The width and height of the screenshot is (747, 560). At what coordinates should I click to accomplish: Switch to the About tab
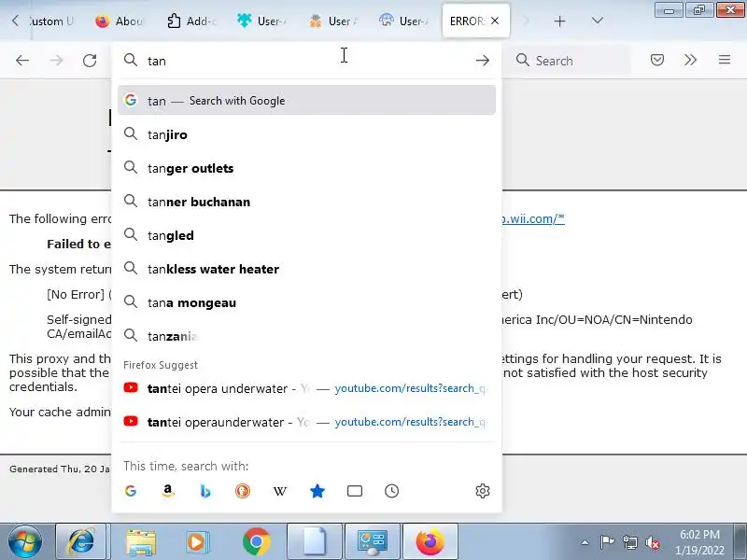[x=120, y=21]
